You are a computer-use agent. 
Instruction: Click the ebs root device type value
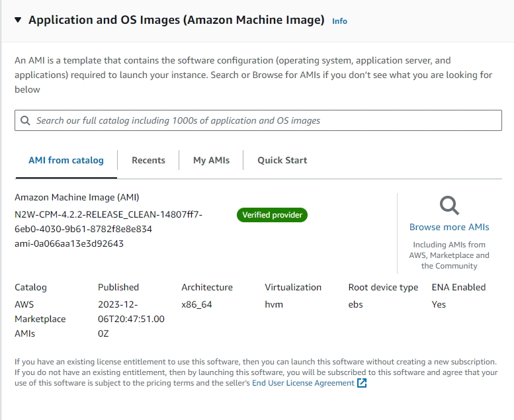point(355,304)
